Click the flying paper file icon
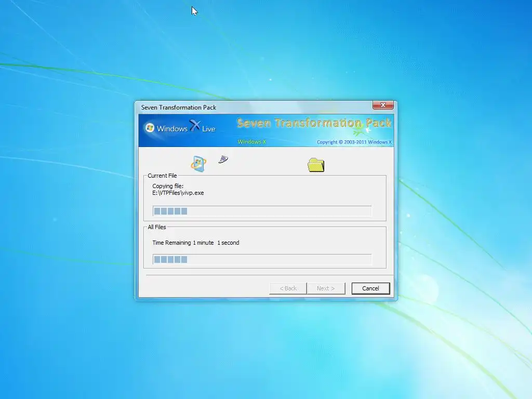This screenshot has height=399, width=532. click(x=223, y=159)
